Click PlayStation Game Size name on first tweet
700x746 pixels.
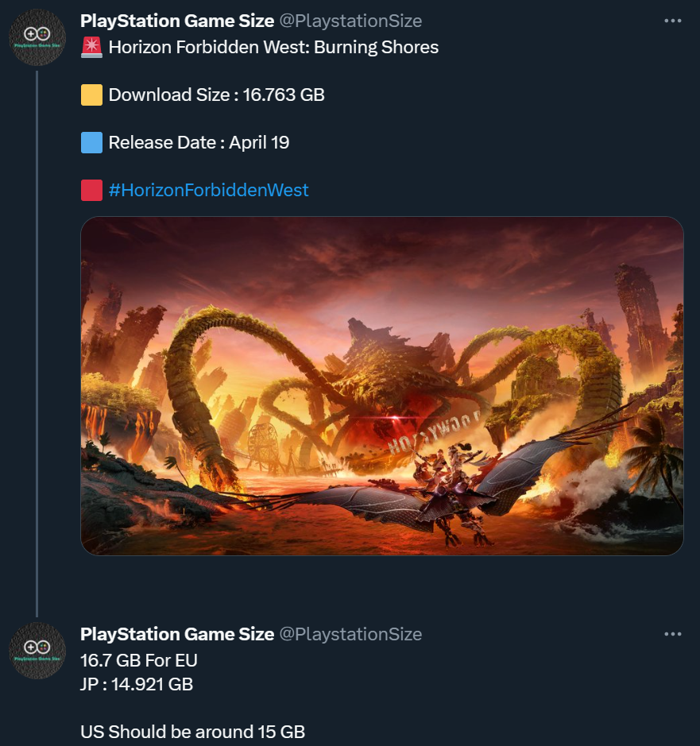[x=177, y=21]
